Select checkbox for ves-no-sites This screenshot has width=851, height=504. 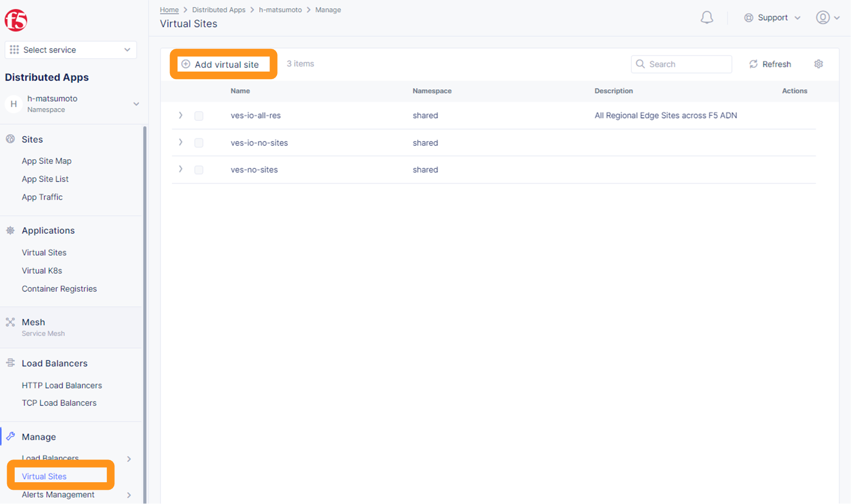(x=199, y=170)
